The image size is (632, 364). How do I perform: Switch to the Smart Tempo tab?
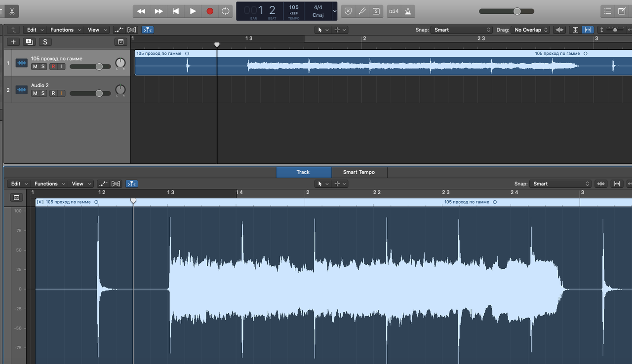(359, 172)
